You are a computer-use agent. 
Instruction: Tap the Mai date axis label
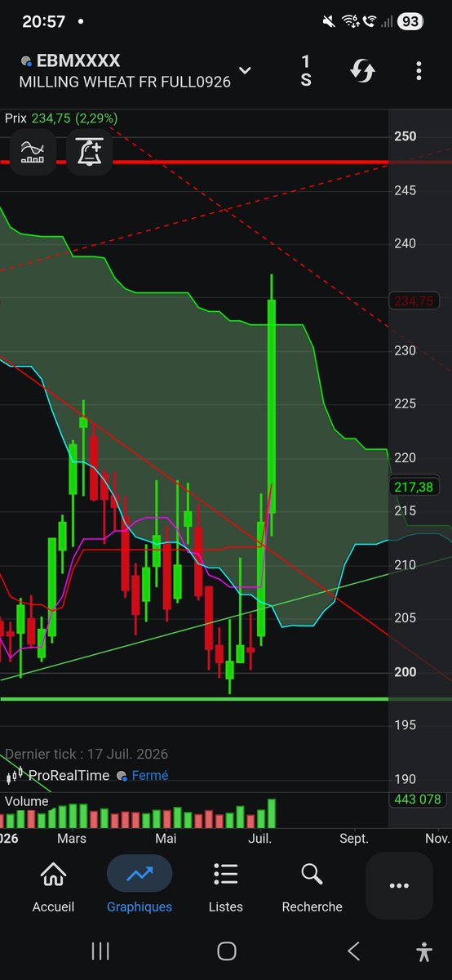click(x=166, y=839)
